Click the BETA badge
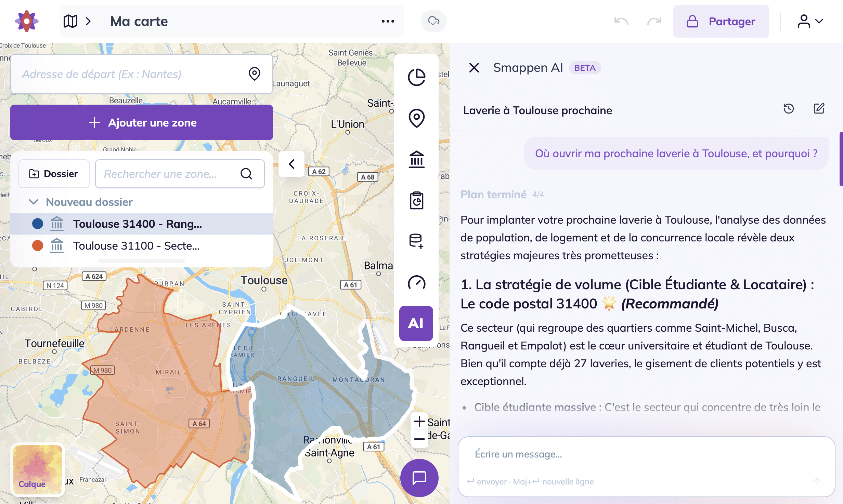Screen dimensions: 843x504 click(585, 68)
